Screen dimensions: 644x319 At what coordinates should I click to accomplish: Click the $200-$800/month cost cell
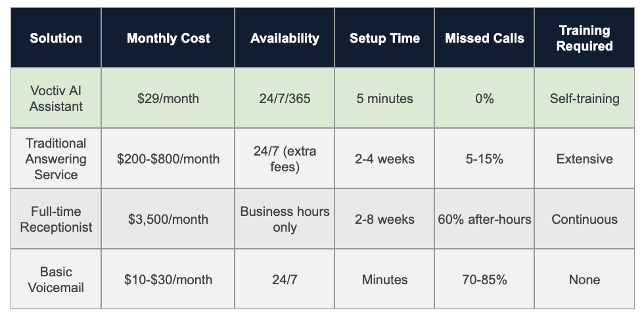pyautogui.click(x=168, y=159)
